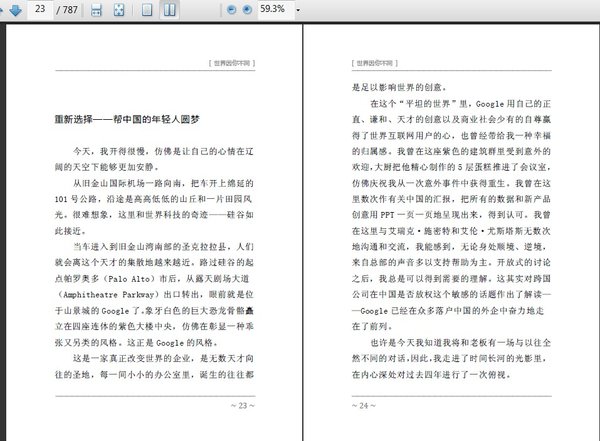Go to the next page with down arrow
The width and height of the screenshot is (600, 441).
[x=15, y=10]
